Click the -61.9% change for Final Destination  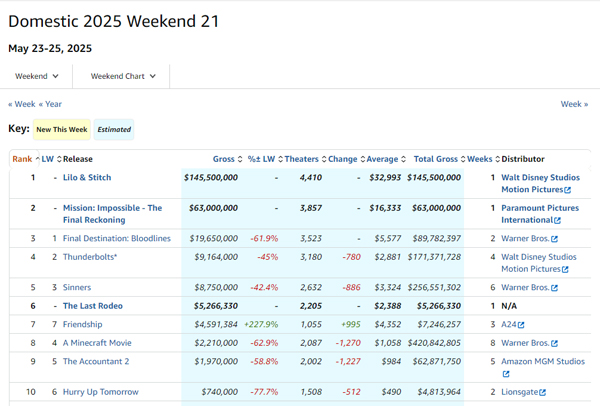pyautogui.click(x=264, y=238)
